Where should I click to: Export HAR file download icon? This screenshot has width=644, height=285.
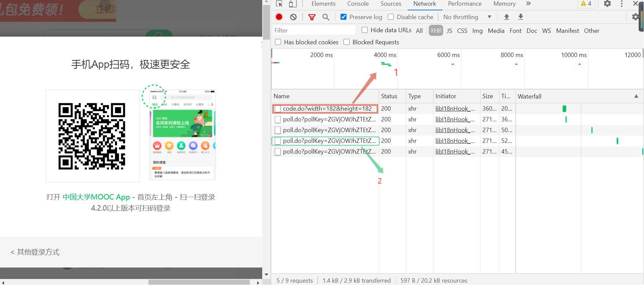click(521, 17)
